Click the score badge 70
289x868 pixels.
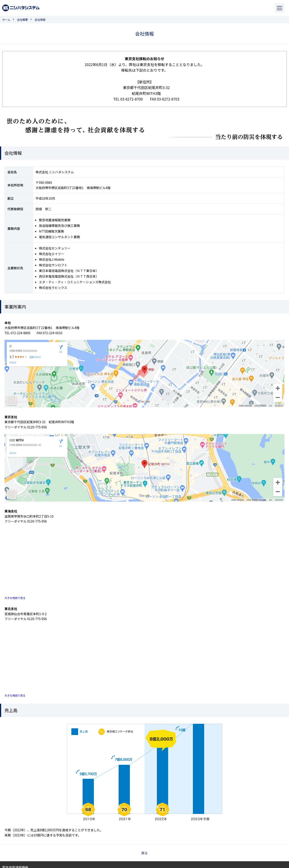(x=124, y=809)
